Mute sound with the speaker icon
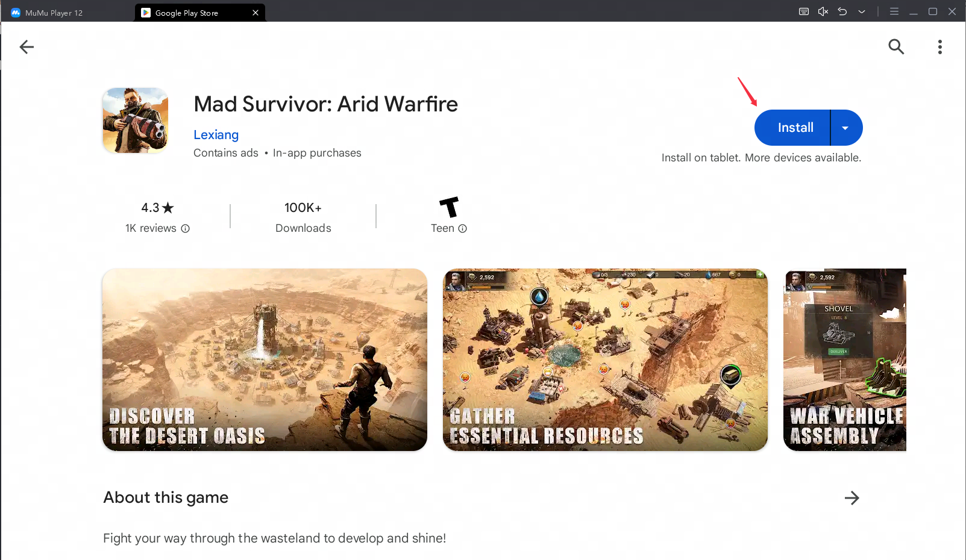Image resolution: width=966 pixels, height=560 pixels. 823,11
